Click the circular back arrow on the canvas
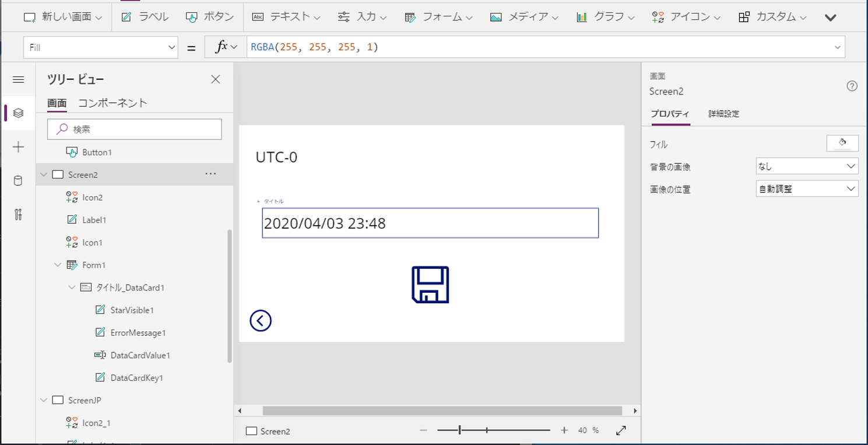The width and height of the screenshot is (868, 445). (x=262, y=320)
